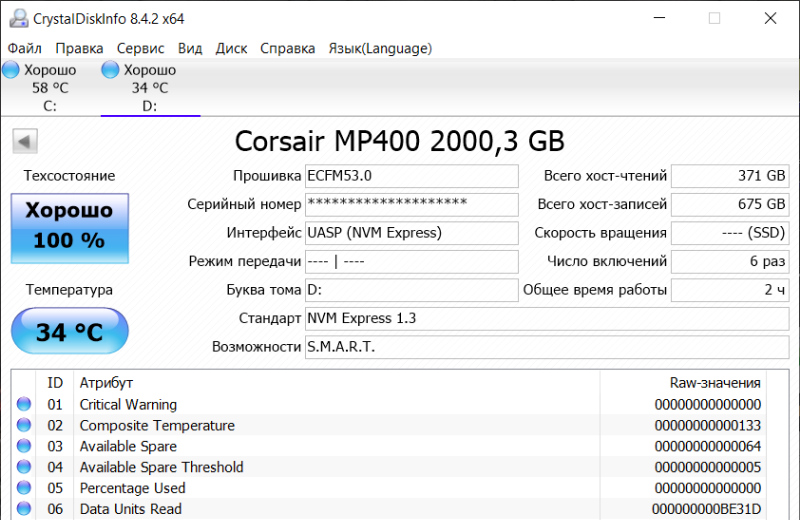Image resolution: width=800 pixels, height=520 pixels.
Task: Click the 34 °C temperature button
Action: [70, 331]
